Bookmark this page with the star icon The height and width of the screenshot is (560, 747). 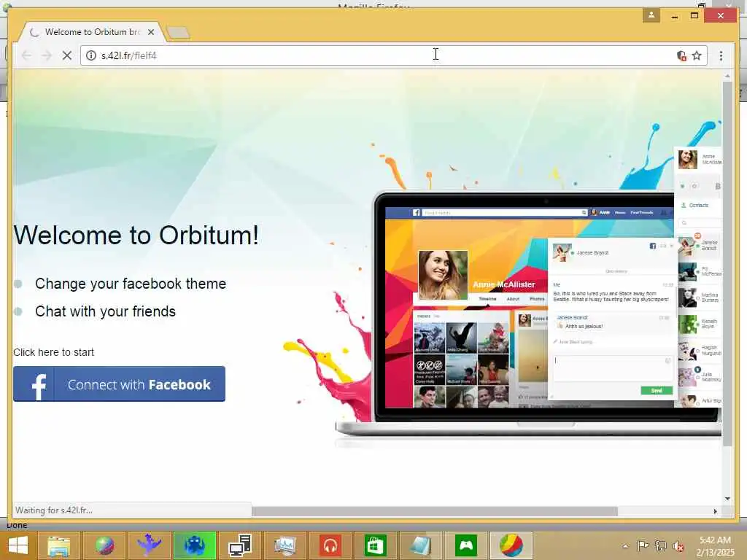click(697, 55)
